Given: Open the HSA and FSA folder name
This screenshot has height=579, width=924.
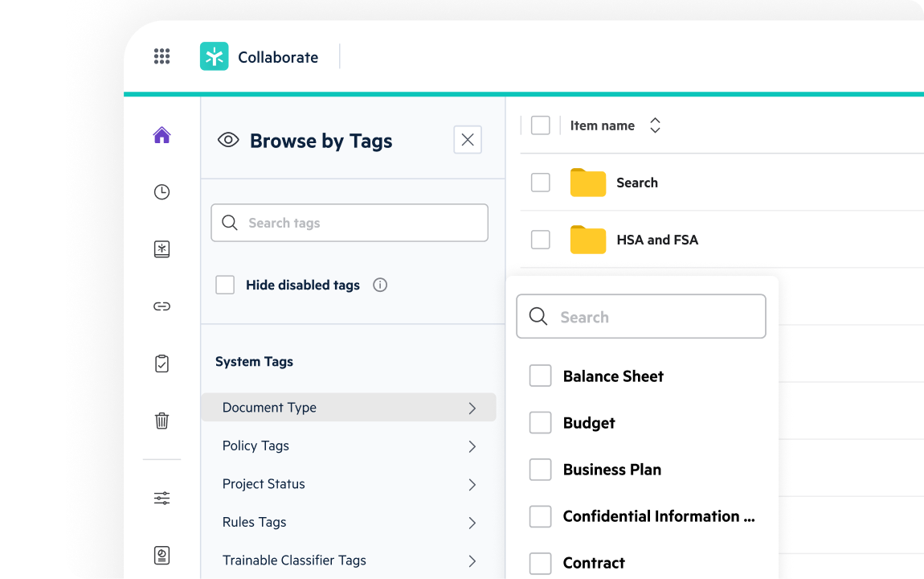Looking at the screenshot, I should coord(657,240).
